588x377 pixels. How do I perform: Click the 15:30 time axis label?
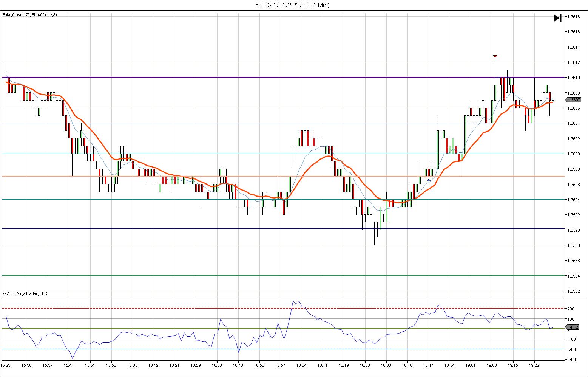(x=26, y=366)
